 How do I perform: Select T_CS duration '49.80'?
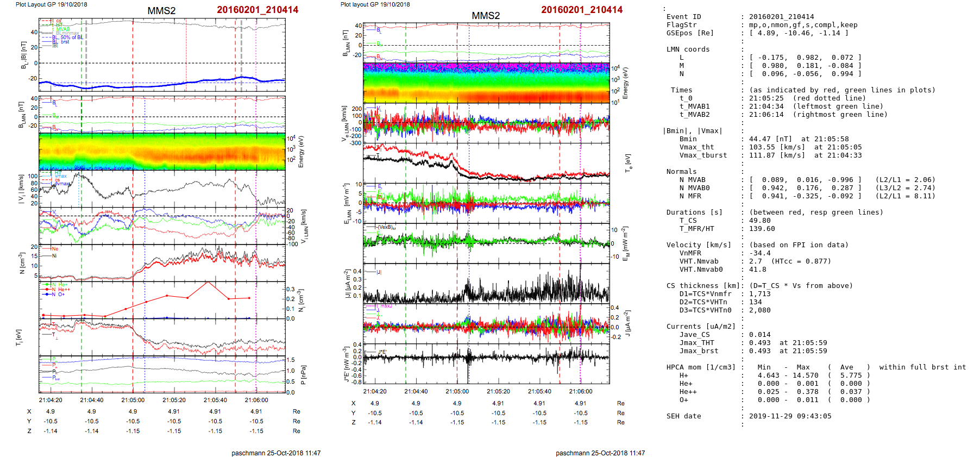point(759,221)
